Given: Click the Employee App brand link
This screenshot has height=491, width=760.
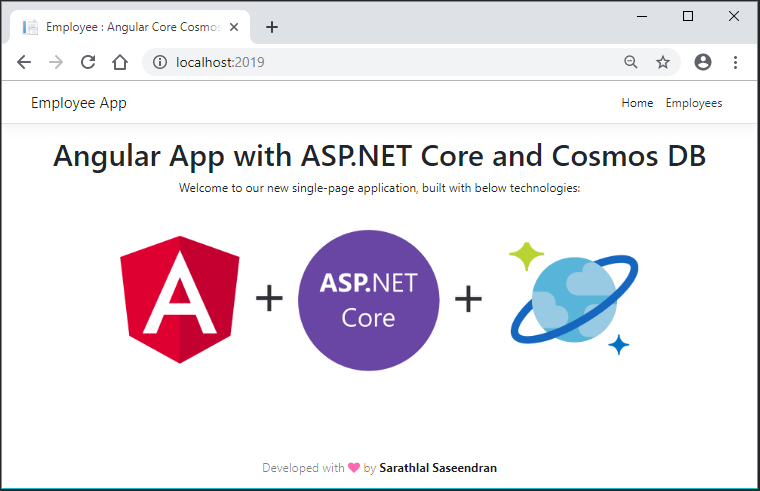Looking at the screenshot, I should 79,103.
